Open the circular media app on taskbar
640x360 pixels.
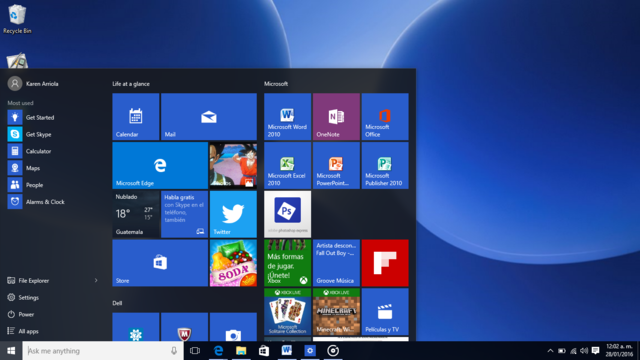333,351
